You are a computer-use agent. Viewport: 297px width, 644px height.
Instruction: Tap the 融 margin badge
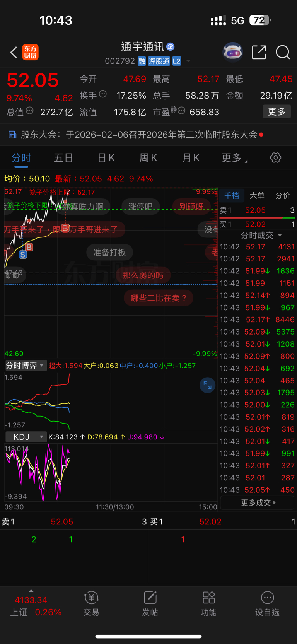[x=142, y=61]
